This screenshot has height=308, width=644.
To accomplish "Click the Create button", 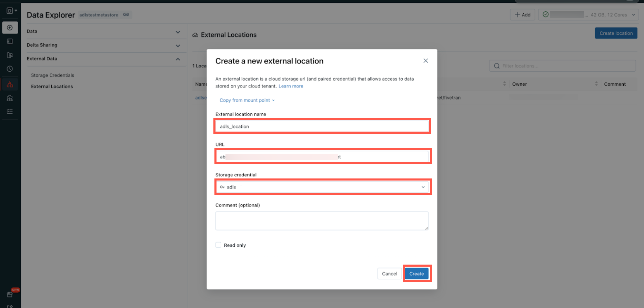I will tap(416, 274).
